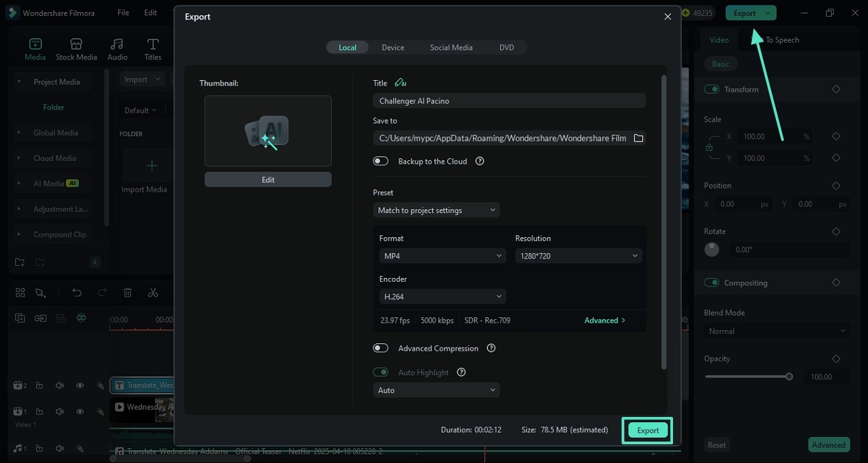The width and height of the screenshot is (868, 463).
Task: Mute audio track 1
Action: (x=59, y=448)
